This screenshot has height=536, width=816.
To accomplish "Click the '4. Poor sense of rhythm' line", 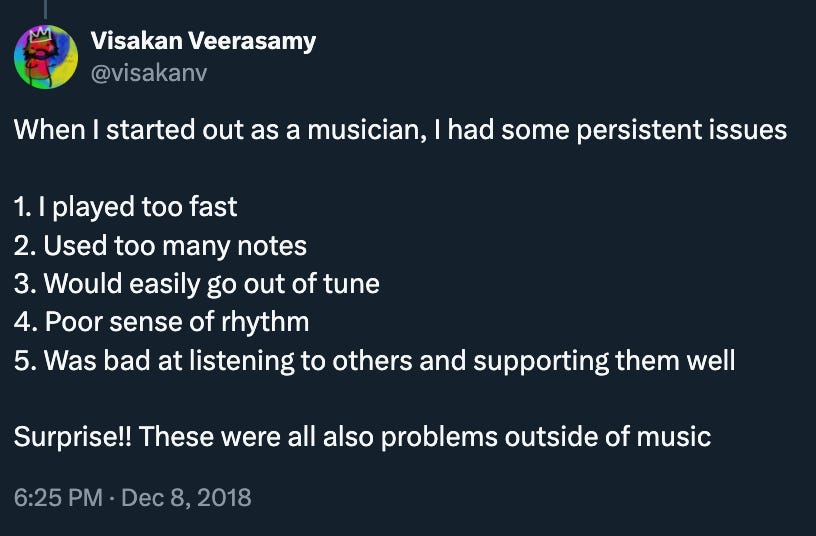I will coord(161,322).
